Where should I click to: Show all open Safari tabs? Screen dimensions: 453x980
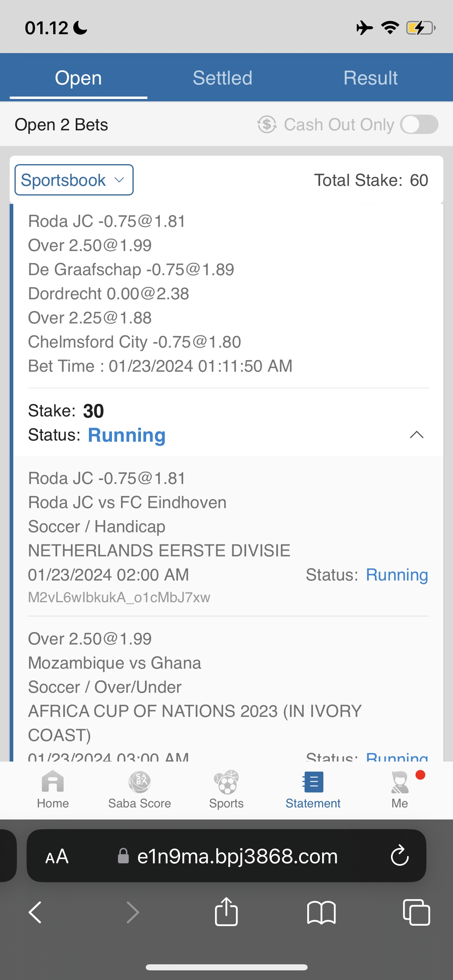(x=416, y=912)
